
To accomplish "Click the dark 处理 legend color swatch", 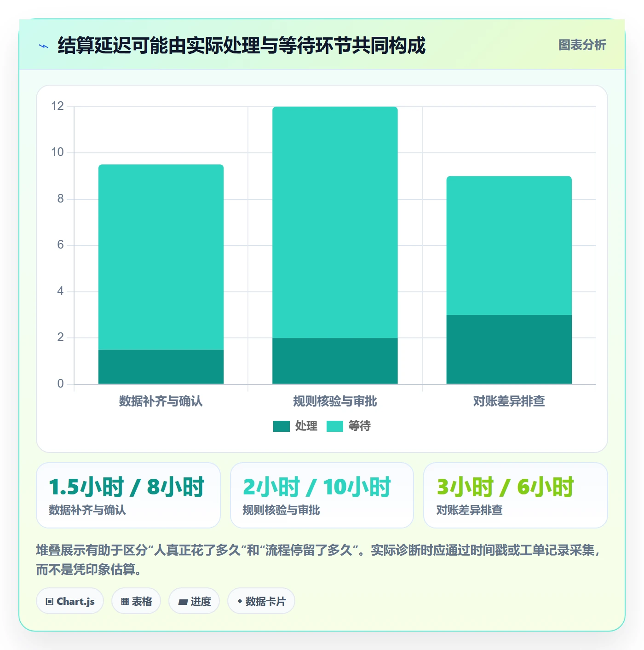I will point(282,426).
